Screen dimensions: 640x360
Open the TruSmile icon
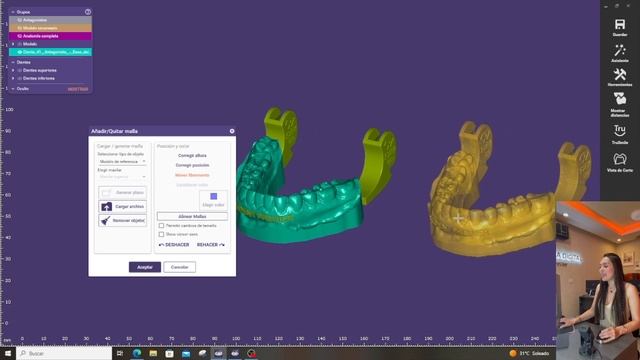620,131
